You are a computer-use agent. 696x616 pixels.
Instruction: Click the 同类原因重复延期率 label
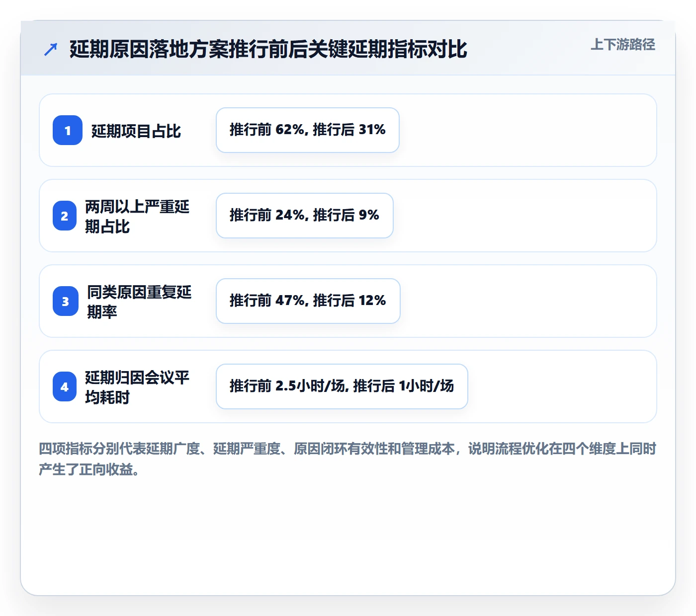139,302
